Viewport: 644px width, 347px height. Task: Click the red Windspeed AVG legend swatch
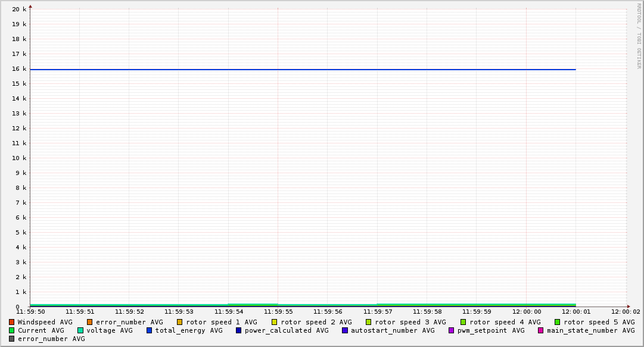[x=11, y=322]
